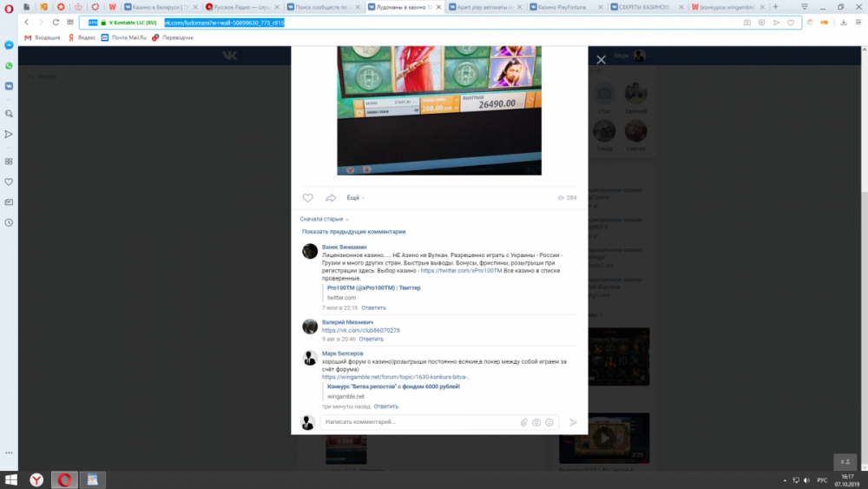
Task: Open Speed Dial grid in sidebar
Action: pos(9,162)
